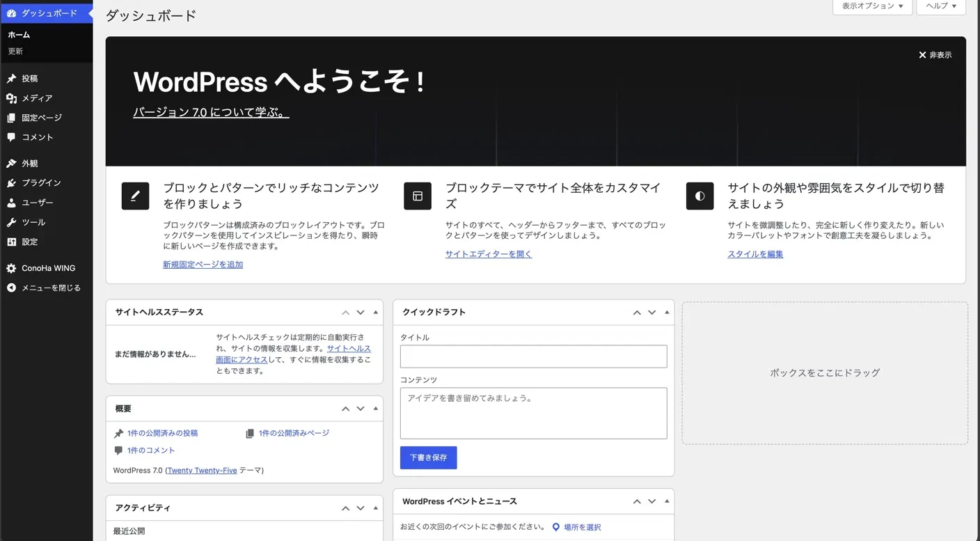Collapse the アクティビティ panel with its triangle
The width and height of the screenshot is (980, 541).
[x=376, y=508]
